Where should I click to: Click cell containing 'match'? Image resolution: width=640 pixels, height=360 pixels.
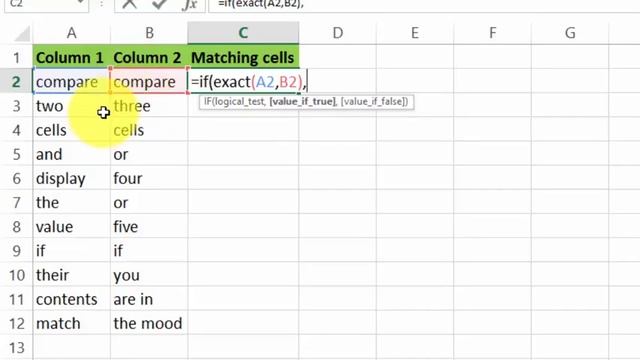tap(71, 323)
